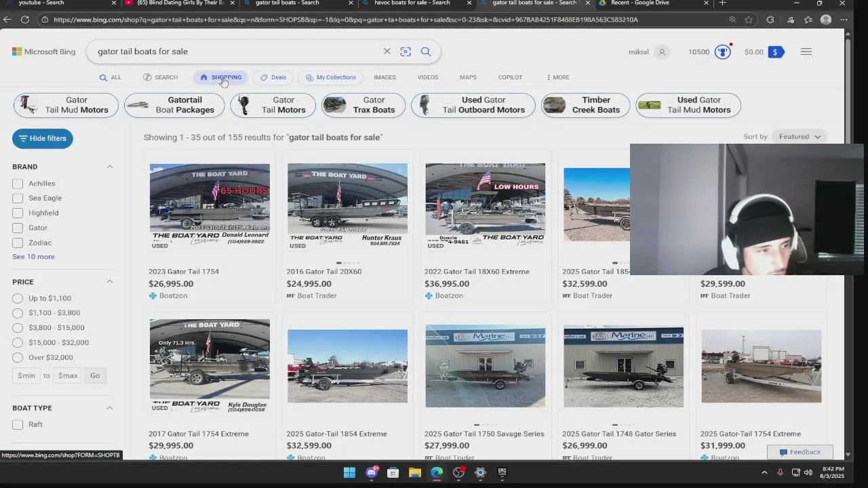Zoom magnifier icon in address bar

pyautogui.click(x=732, y=20)
